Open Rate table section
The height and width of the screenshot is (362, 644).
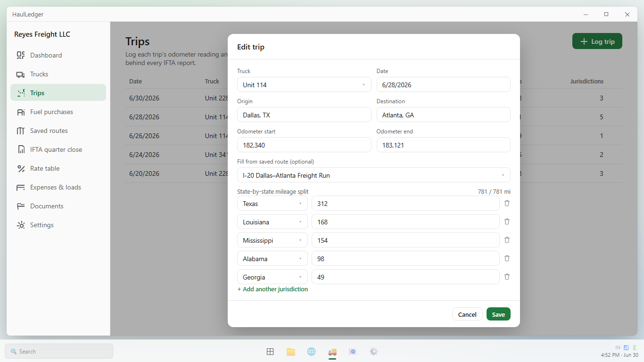pyautogui.click(x=58, y=168)
